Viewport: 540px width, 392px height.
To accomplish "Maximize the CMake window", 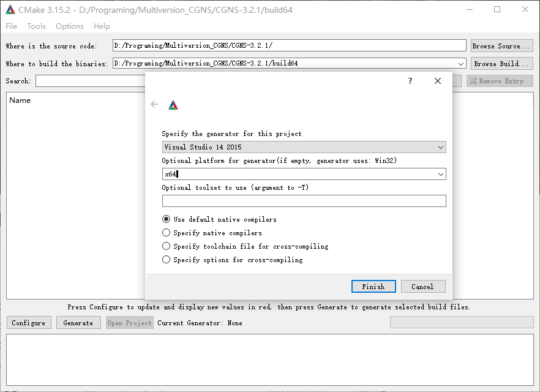I will coord(497,9).
